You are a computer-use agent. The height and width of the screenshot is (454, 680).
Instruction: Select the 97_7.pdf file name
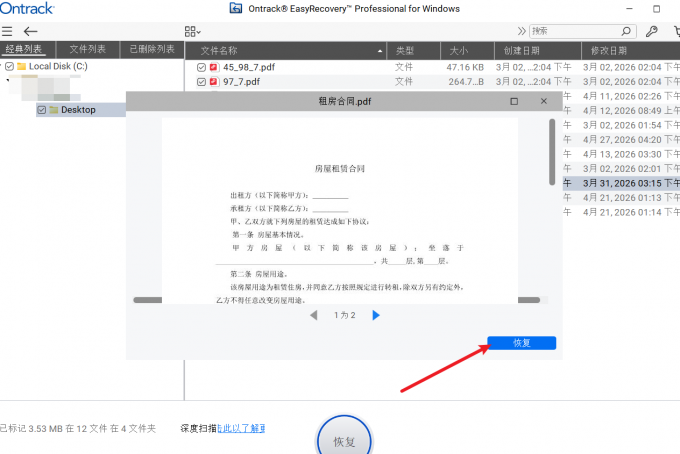(242, 82)
